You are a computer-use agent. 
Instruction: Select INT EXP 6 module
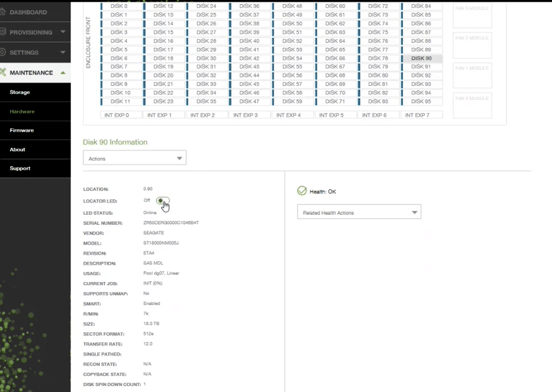(379, 115)
